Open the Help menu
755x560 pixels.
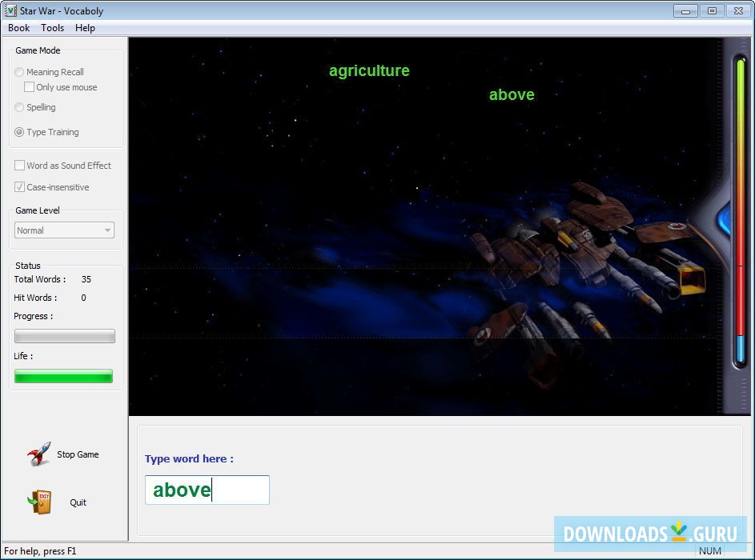click(x=85, y=27)
